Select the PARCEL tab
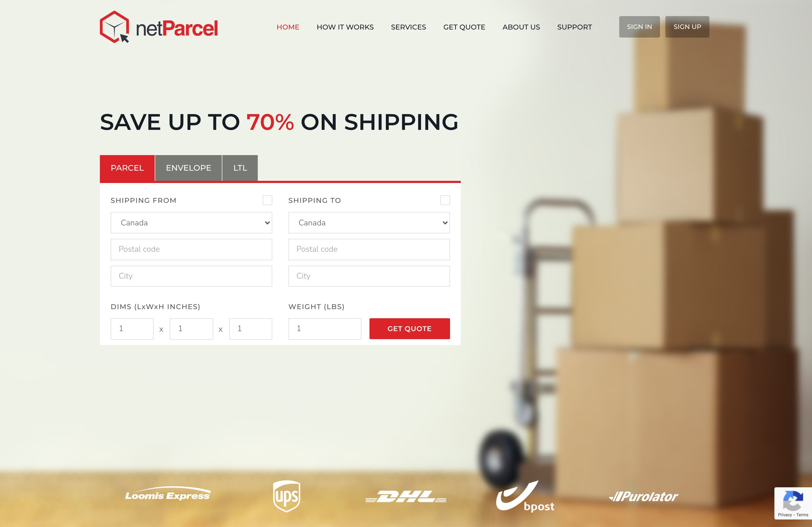 pos(127,167)
